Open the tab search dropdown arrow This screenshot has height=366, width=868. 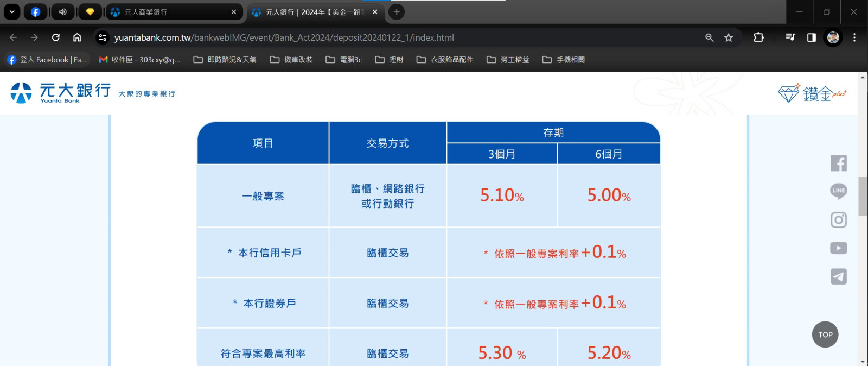[11, 12]
